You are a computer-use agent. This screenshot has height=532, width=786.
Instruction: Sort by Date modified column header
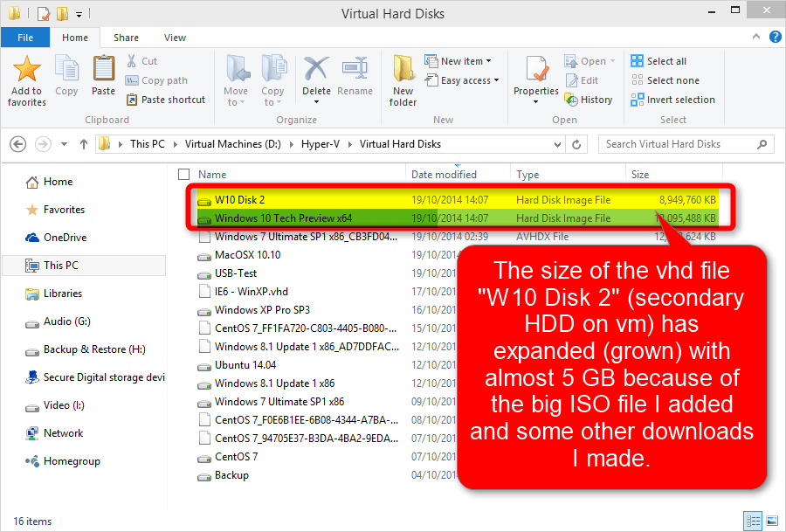pyautogui.click(x=444, y=175)
